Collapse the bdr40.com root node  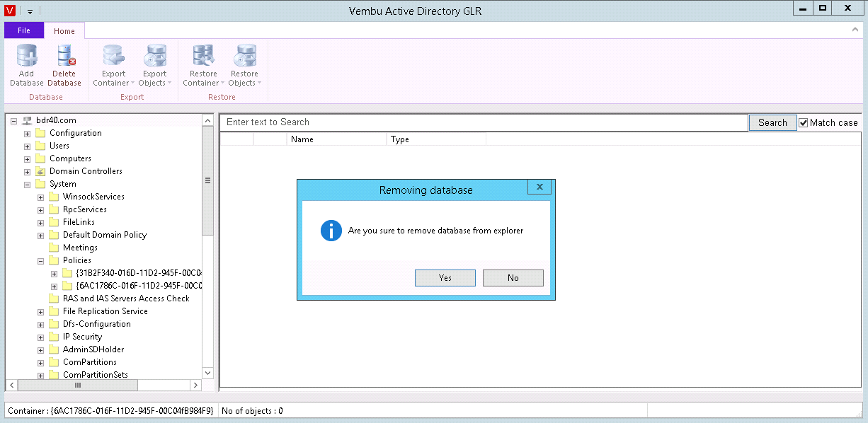click(x=14, y=120)
